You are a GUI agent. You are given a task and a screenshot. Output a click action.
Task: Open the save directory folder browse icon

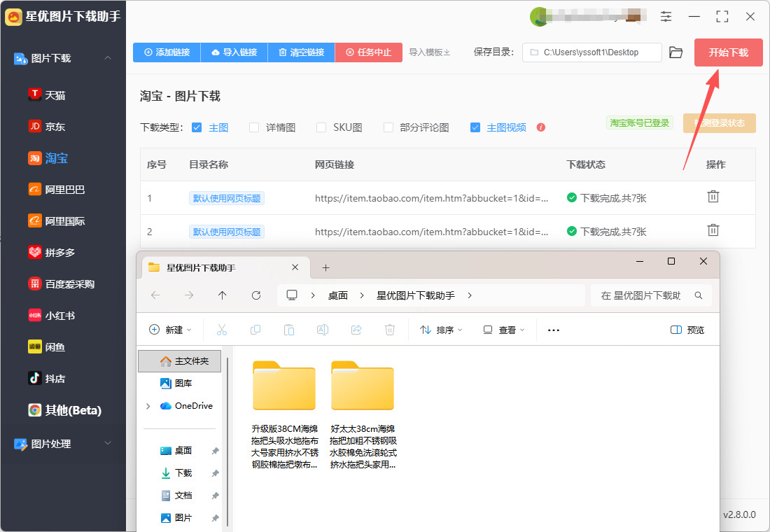coord(675,52)
